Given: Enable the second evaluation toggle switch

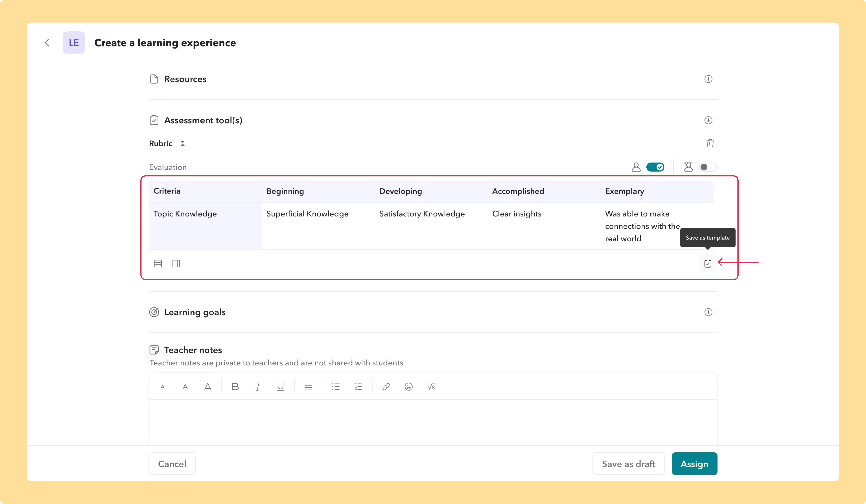Looking at the screenshot, I should point(708,167).
